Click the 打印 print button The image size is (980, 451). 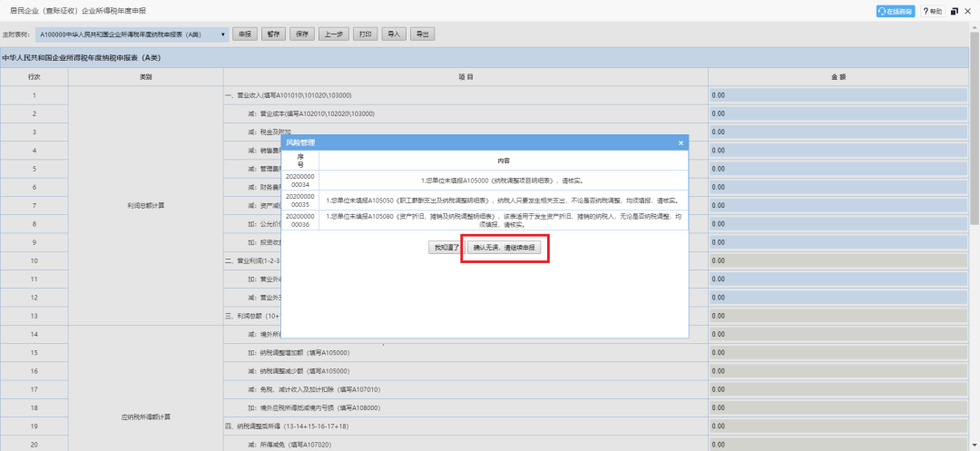pos(365,35)
